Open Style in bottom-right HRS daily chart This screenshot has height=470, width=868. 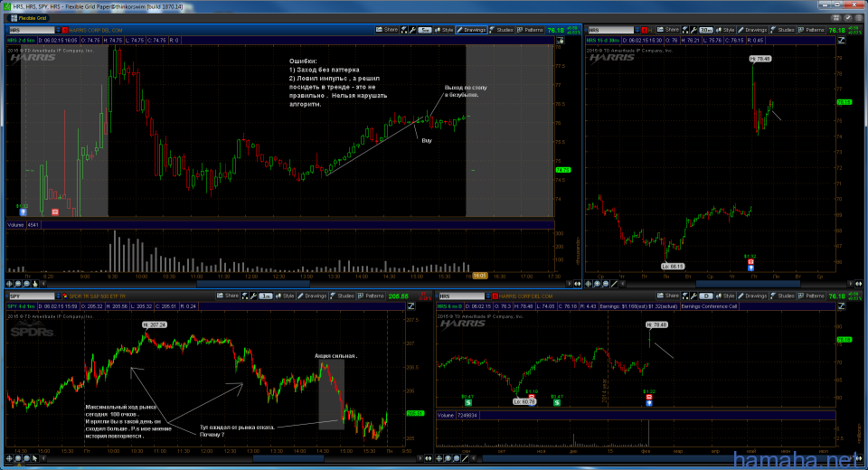tap(725, 296)
